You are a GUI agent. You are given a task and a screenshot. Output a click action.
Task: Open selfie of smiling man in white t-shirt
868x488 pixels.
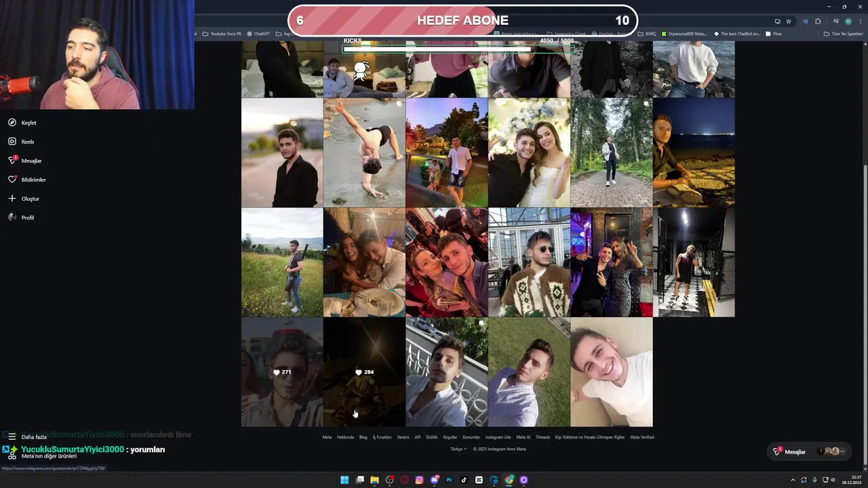(611, 372)
